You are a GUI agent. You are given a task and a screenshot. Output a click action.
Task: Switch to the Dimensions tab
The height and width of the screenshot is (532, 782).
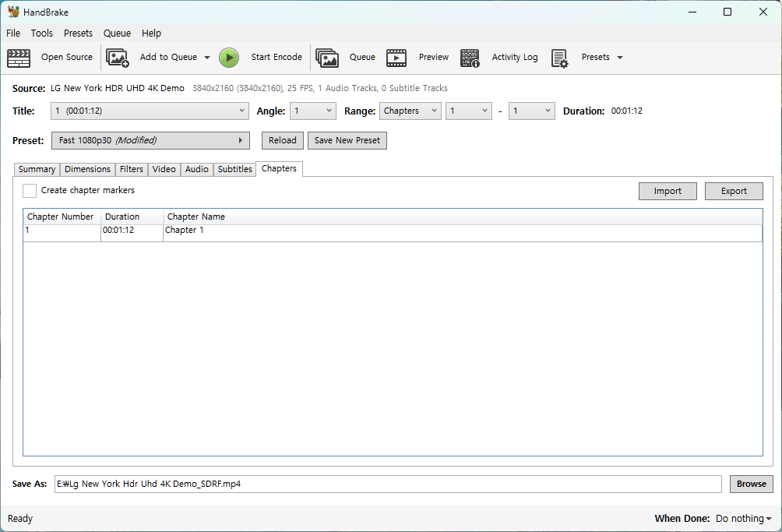click(x=87, y=170)
